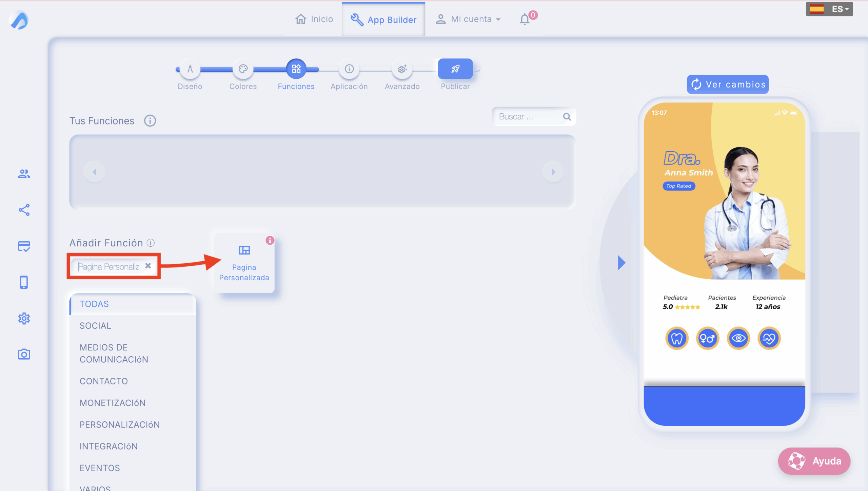Screen dimensions: 868x491
Task: Click the Publicar rocket button
Action: [x=455, y=69]
